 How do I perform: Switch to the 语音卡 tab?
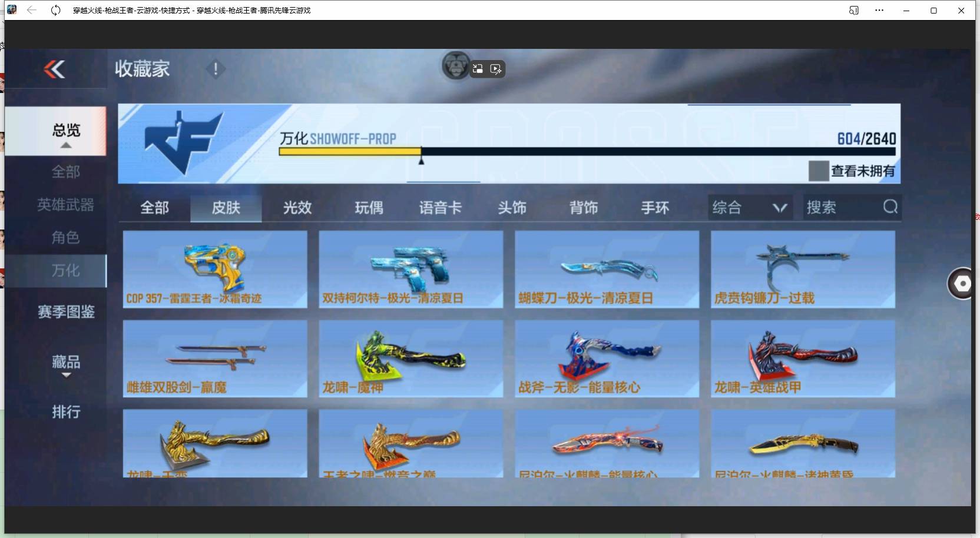pyautogui.click(x=441, y=208)
